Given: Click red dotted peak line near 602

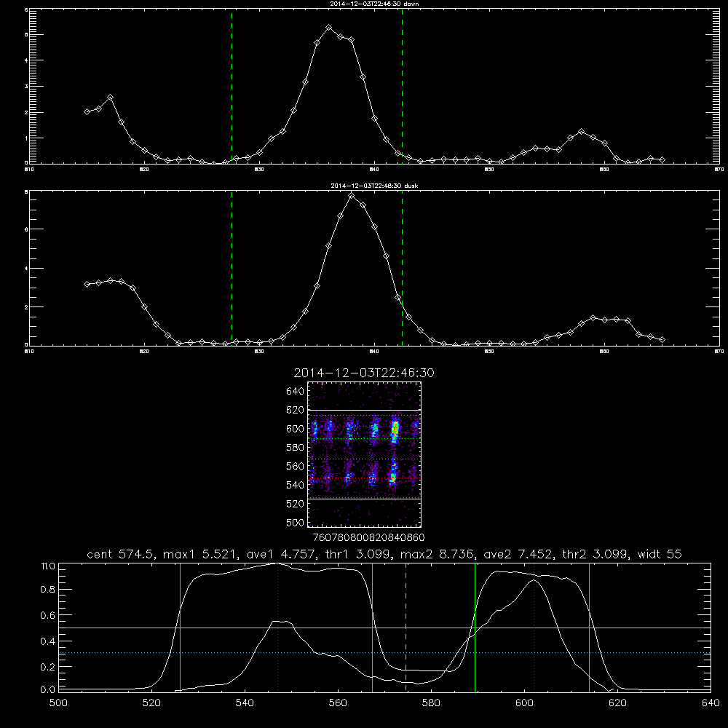Looking at the screenshot, I should point(534,628).
